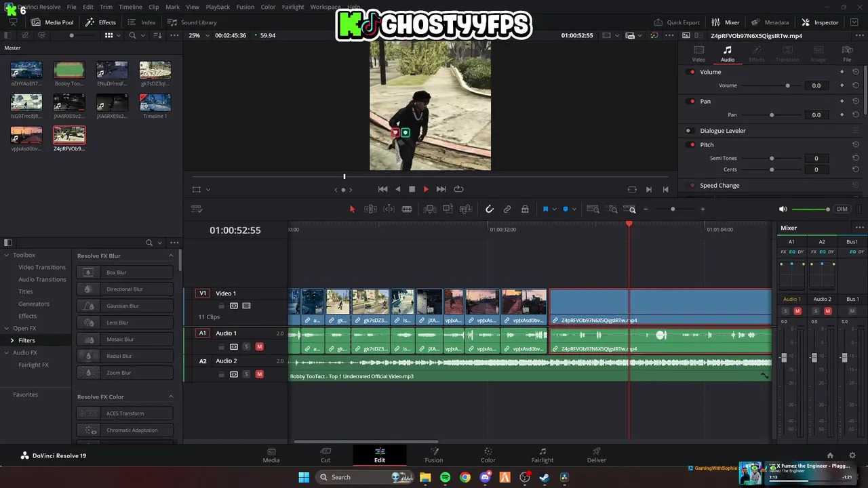The width and height of the screenshot is (868, 488).
Task: Click the Custom Zoom icon
Action: [x=630, y=209]
